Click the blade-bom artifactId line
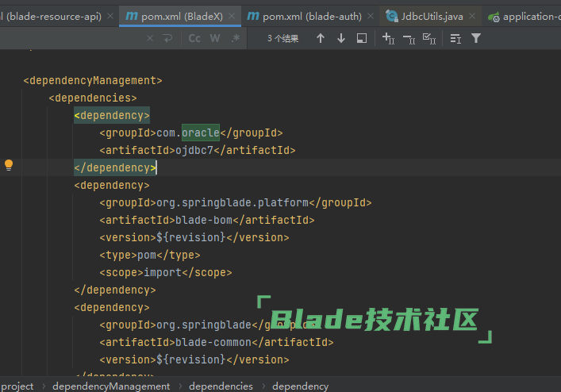 [x=207, y=221]
